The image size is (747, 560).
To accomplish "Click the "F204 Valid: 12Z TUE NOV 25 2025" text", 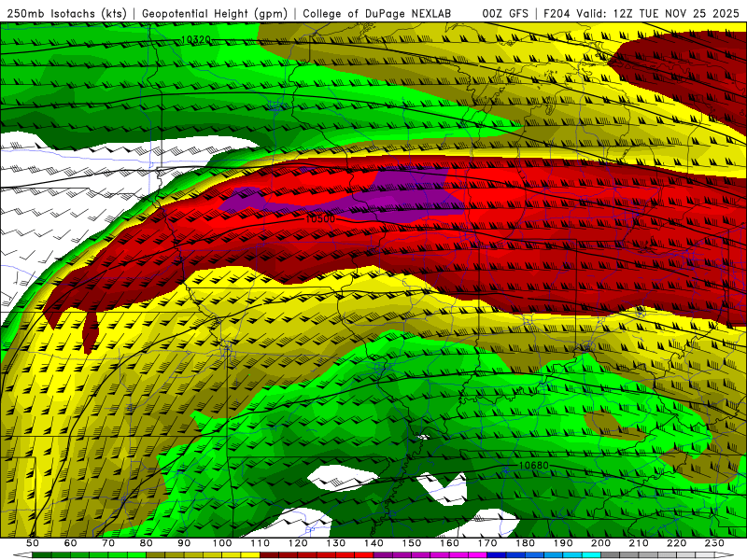I will tap(641, 14).
